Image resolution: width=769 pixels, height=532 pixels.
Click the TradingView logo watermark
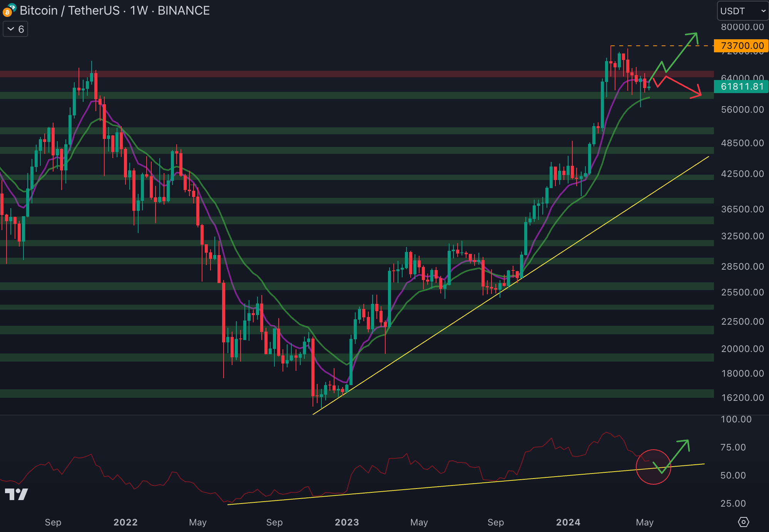coord(16,494)
